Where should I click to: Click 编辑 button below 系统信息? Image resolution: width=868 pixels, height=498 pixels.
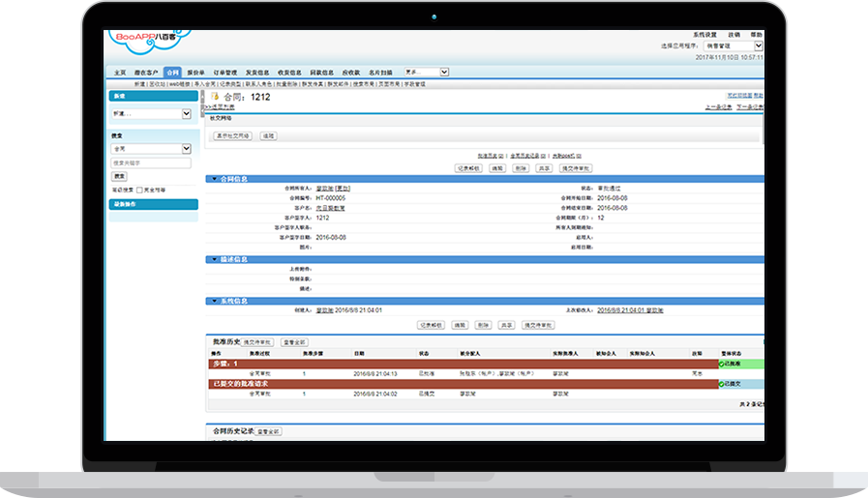(460, 325)
